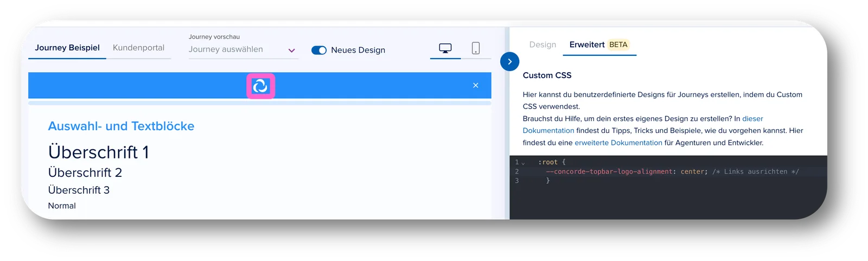Click the 'Überschrift 3' text
This screenshot has height=261, width=868.
[79, 190]
